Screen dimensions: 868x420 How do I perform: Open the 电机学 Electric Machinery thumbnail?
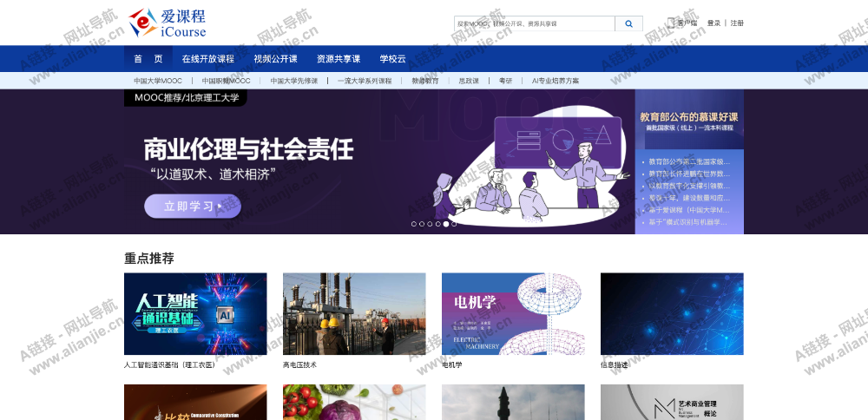click(513, 314)
